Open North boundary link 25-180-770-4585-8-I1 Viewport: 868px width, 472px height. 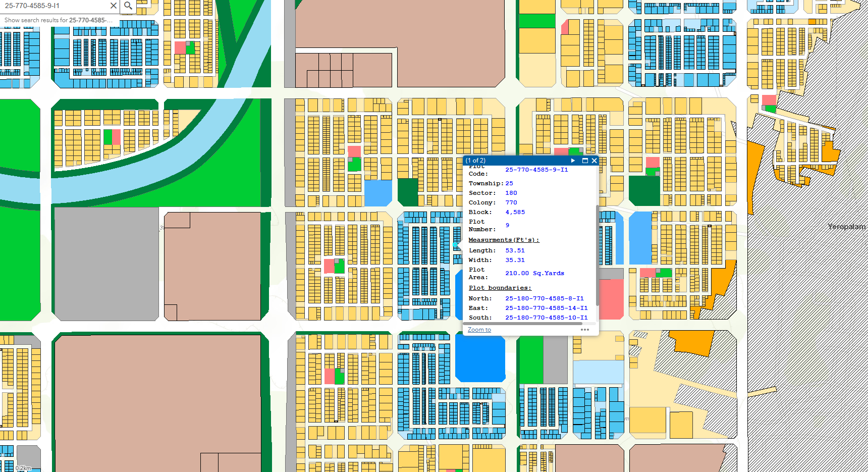pyautogui.click(x=544, y=298)
